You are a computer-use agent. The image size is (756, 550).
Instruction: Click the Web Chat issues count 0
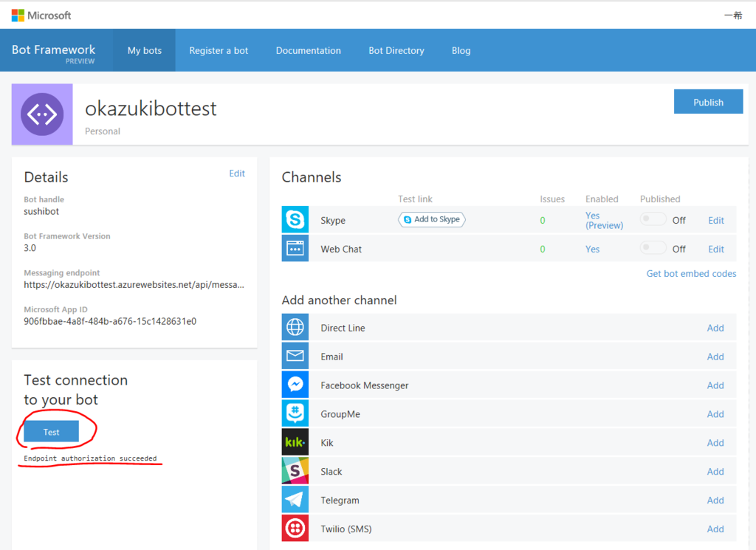pyautogui.click(x=543, y=250)
